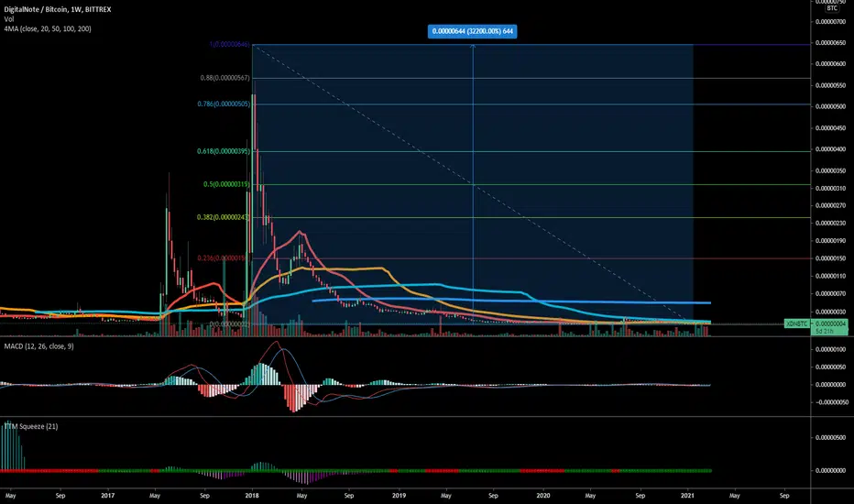Select Fibonacci level 0.88(0.00000567) label
Screen dimensions: 854x504
(x=224, y=78)
